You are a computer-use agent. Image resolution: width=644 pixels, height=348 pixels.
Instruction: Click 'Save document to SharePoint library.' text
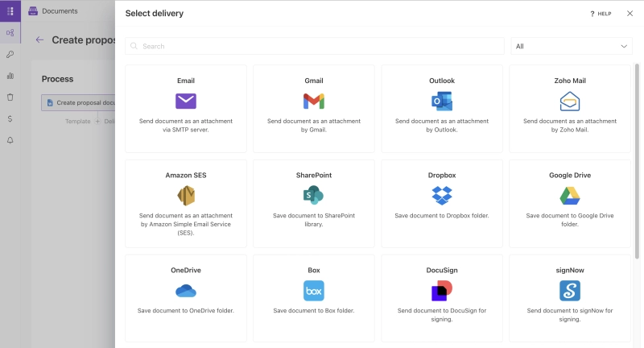click(314, 220)
